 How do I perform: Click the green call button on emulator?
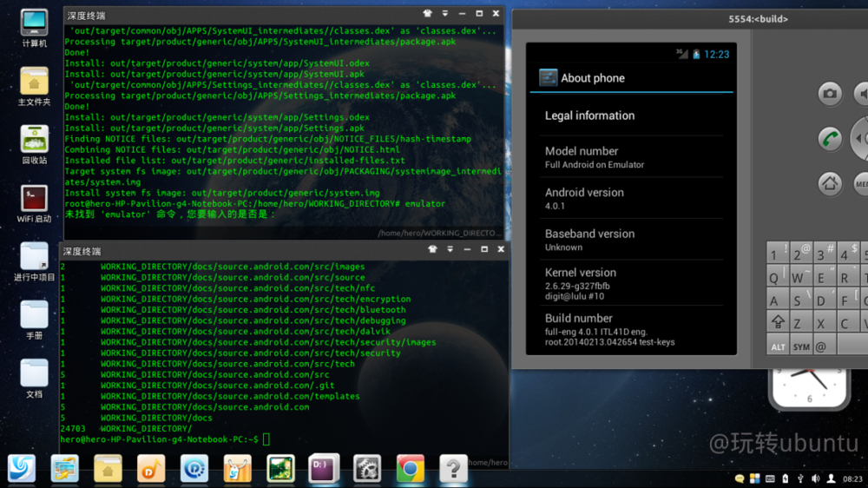click(830, 138)
